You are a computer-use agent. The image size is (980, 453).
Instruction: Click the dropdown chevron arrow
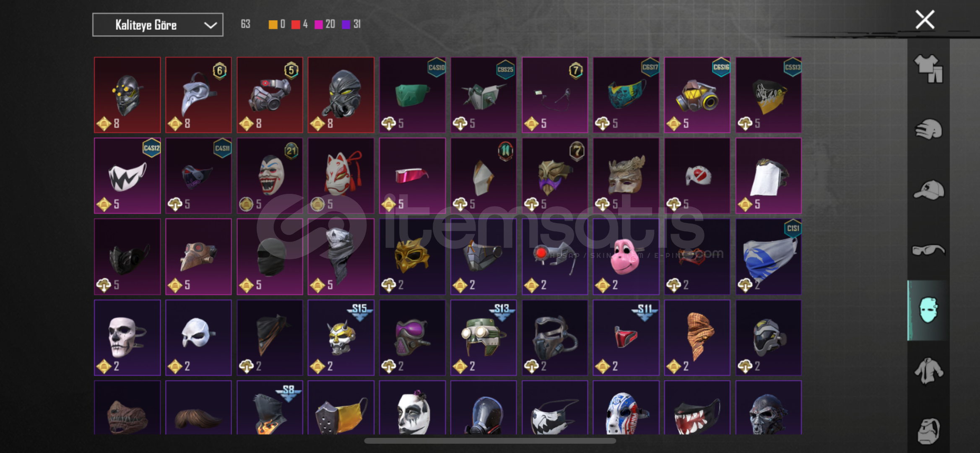click(x=211, y=25)
